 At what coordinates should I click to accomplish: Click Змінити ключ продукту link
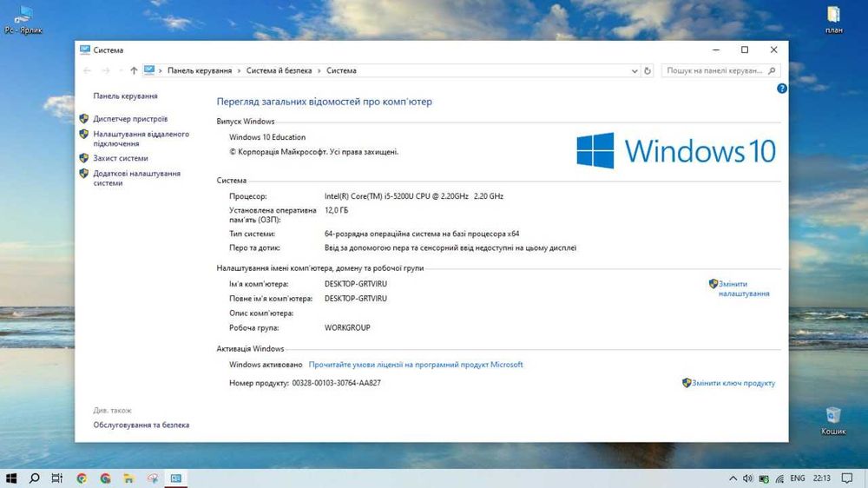click(733, 383)
